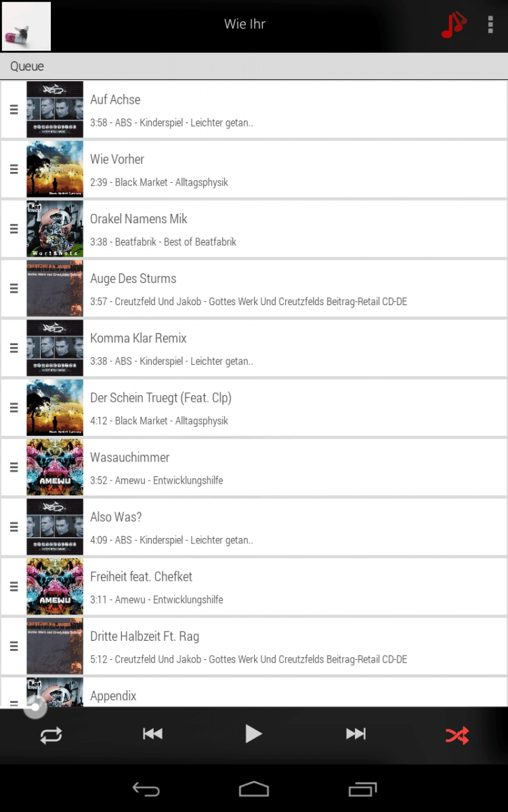Tap the reorder handle beside Wasauchimmer
Screen dimensions: 508x812
pos(14,468)
